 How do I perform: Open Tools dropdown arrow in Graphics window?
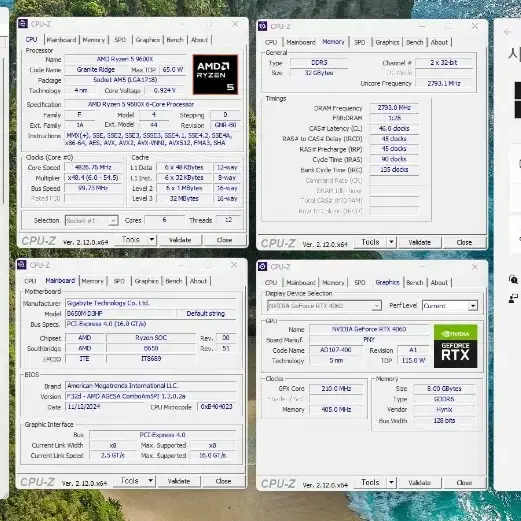point(391,482)
